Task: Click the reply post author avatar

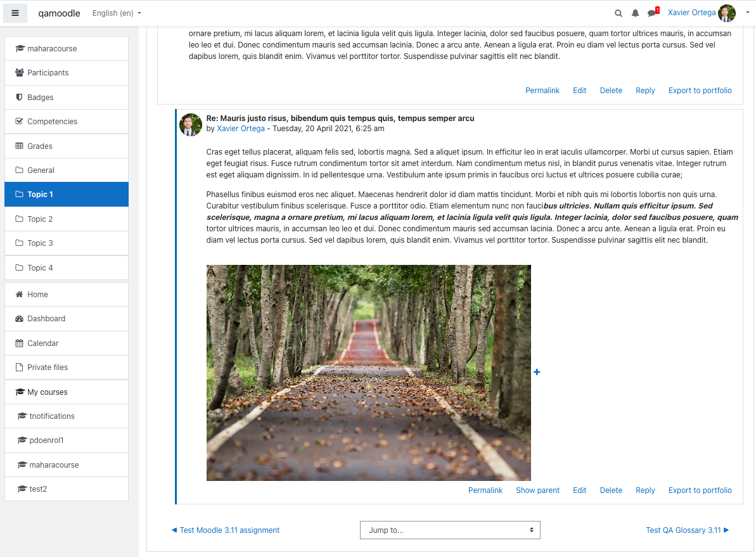Action: (191, 124)
